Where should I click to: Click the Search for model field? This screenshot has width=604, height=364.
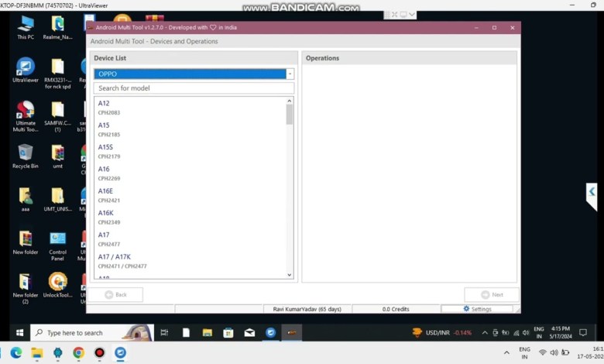coord(194,88)
